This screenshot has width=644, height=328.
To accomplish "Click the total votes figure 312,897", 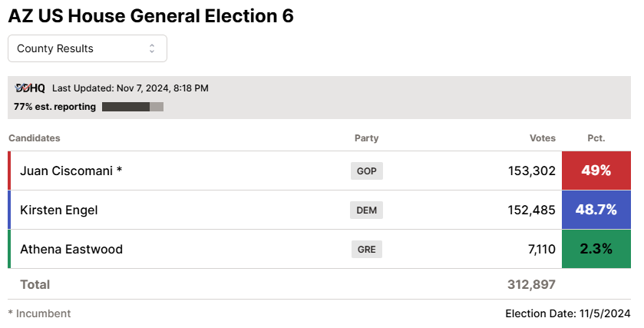I will tap(531, 284).
